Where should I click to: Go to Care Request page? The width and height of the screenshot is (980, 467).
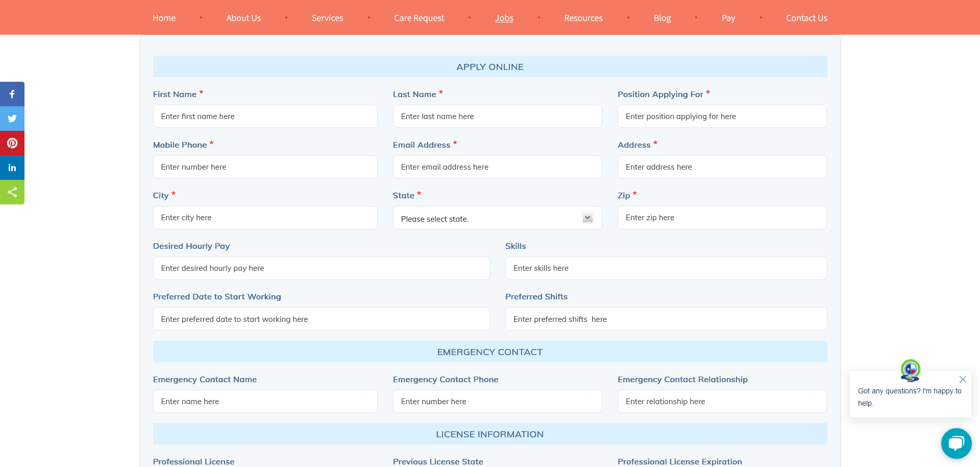pyautogui.click(x=419, y=18)
